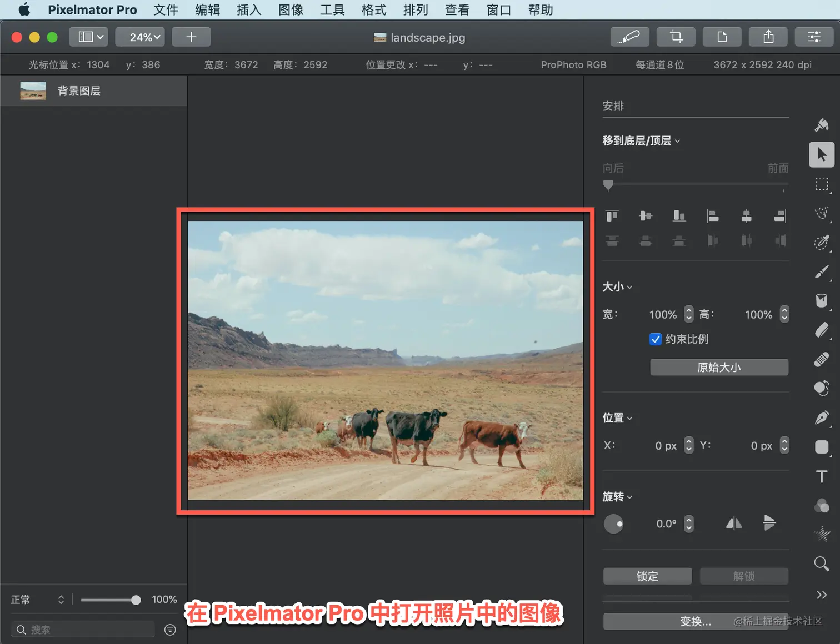
Task: Align layers to left edges
Action: (713, 215)
